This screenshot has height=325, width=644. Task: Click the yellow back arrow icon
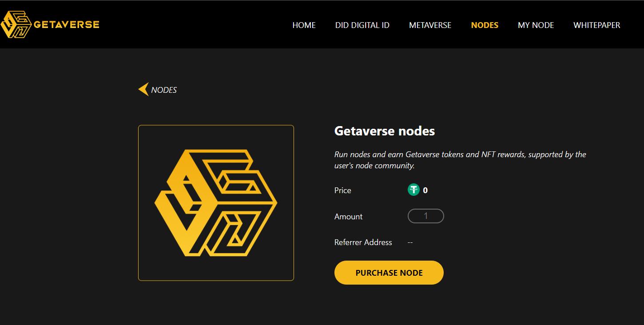click(143, 90)
